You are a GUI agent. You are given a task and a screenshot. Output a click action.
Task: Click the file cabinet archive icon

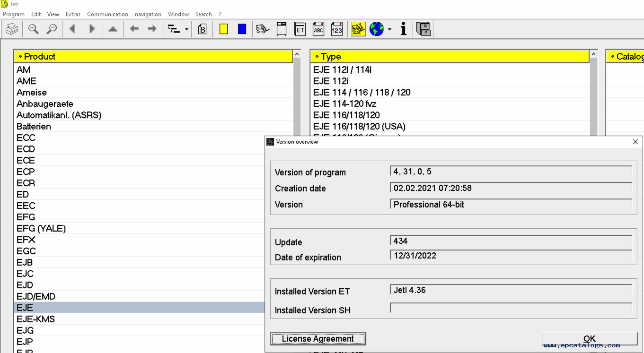tap(423, 29)
